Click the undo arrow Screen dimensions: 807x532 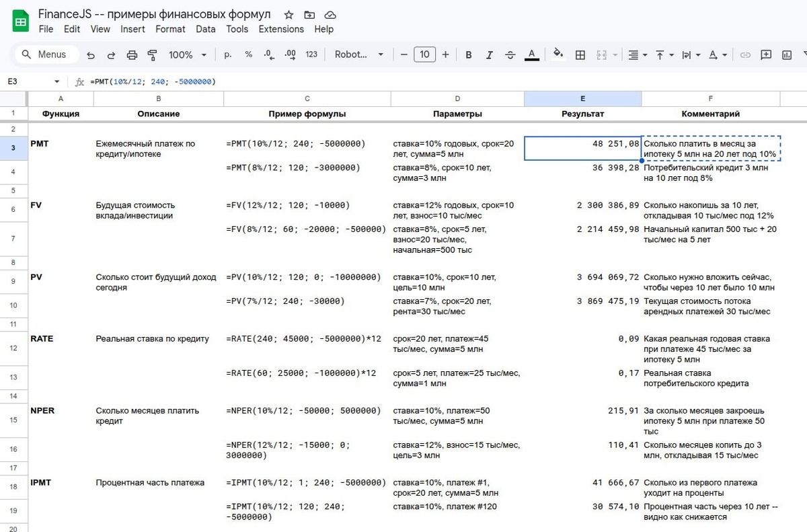click(91, 55)
